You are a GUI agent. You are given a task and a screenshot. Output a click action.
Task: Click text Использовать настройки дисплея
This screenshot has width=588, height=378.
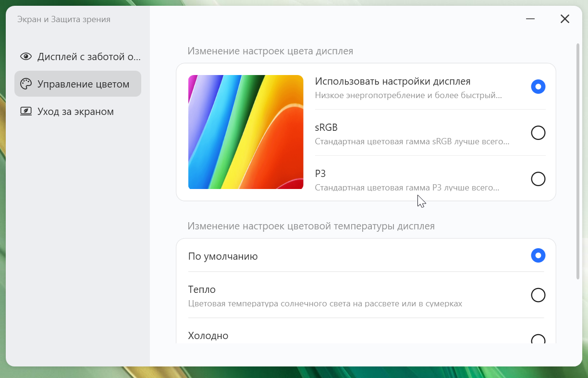tap(392, 81)
